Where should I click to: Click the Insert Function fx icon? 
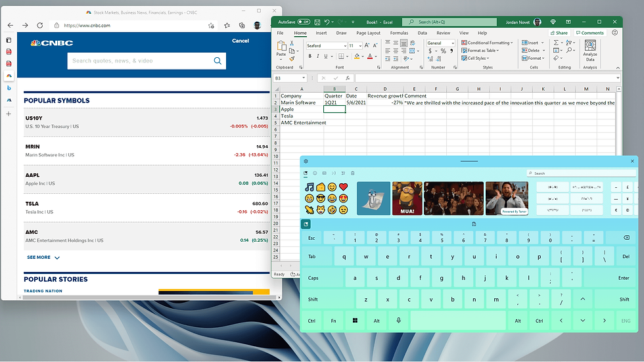[x=348, y=78]
